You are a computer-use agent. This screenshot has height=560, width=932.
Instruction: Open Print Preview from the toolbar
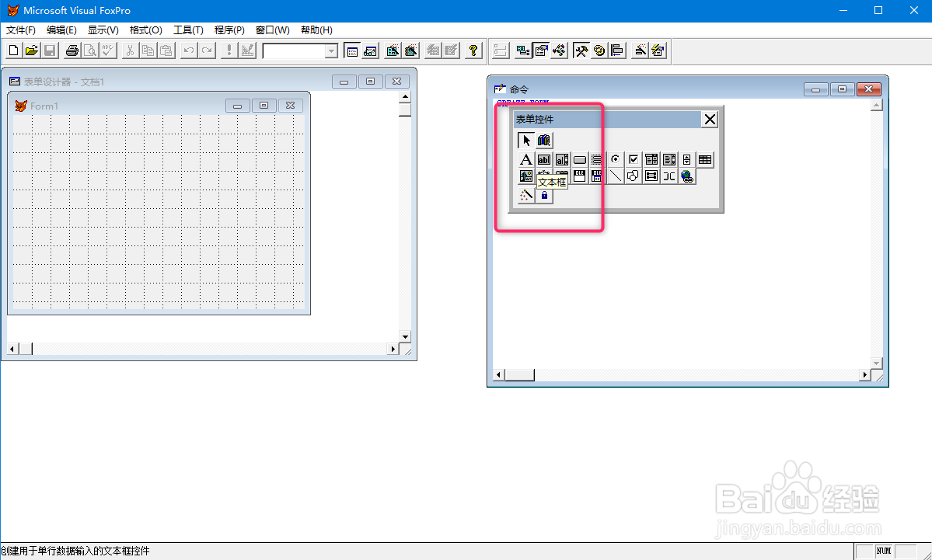tap(89, 51)
